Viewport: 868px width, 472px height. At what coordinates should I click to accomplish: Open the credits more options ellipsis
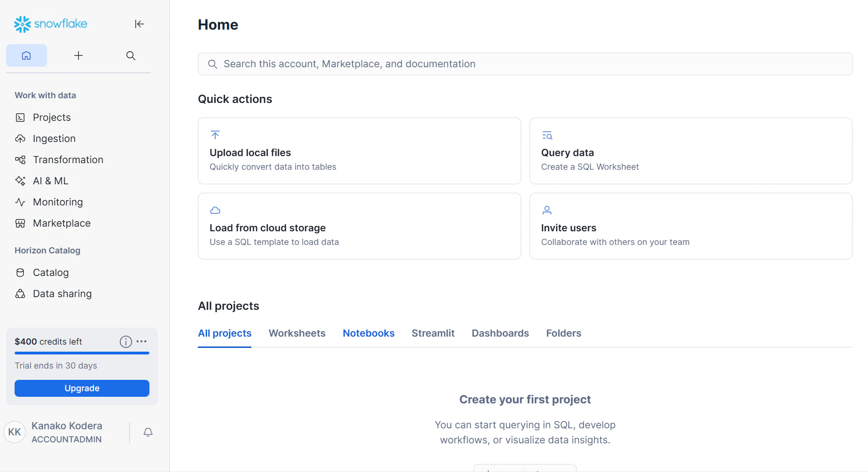(x=141, y=342)
